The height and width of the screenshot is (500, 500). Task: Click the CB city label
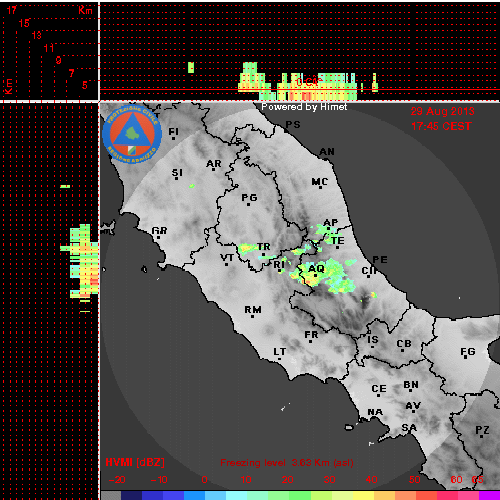tap(404, 344)
